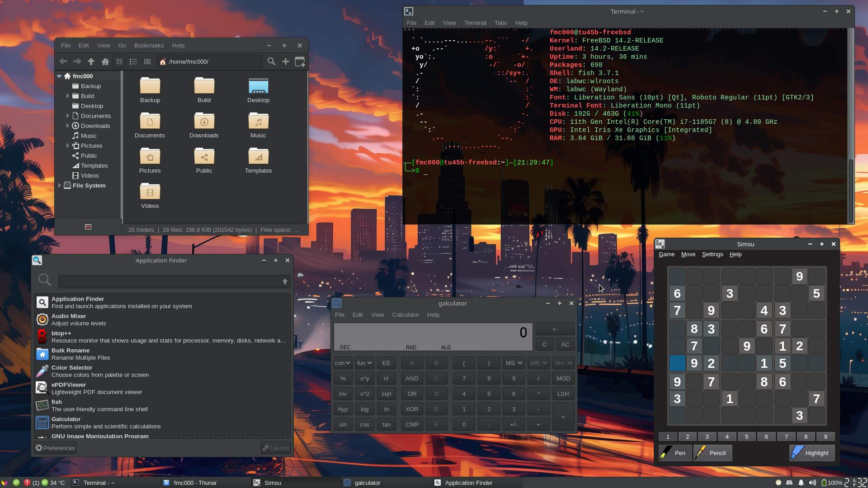Collapse the fmc000 tree node

(x=60, y=76)
